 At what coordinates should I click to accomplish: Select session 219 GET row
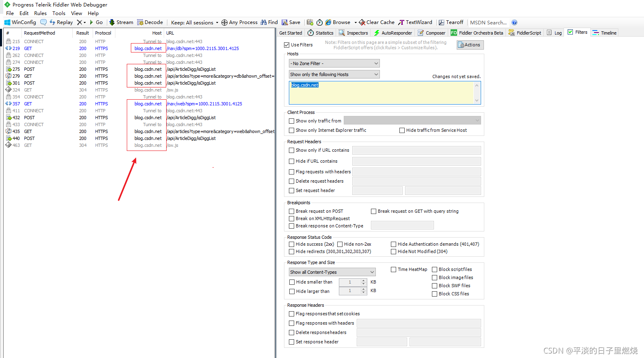[x=139, y=48]
